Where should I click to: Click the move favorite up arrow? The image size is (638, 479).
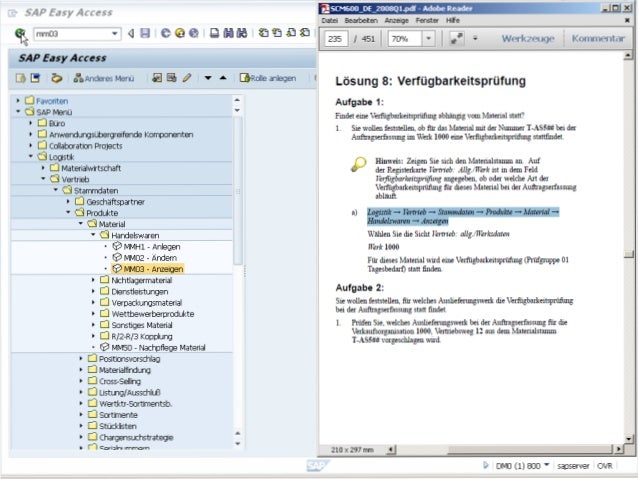point(223,78)
